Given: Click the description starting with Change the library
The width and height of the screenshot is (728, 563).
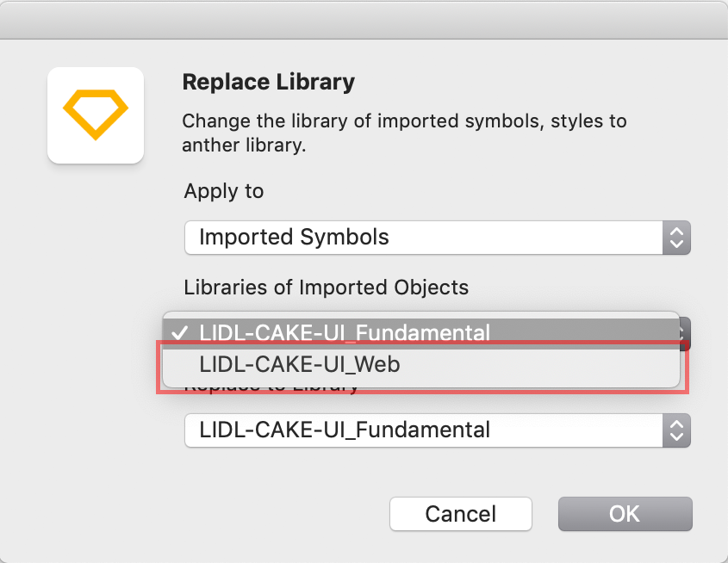Looking at the screenshot, I should [404, 133].
